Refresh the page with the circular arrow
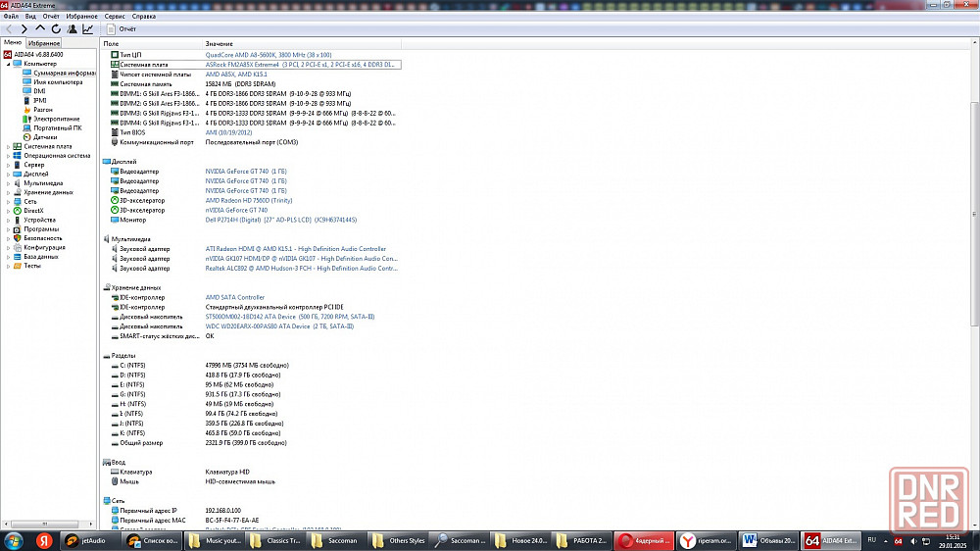This screenshot has width=980, height=551. coord(56,28)
